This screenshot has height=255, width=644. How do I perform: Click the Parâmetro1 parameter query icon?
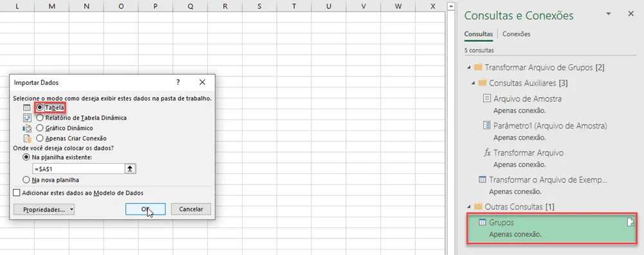point(486,125)
